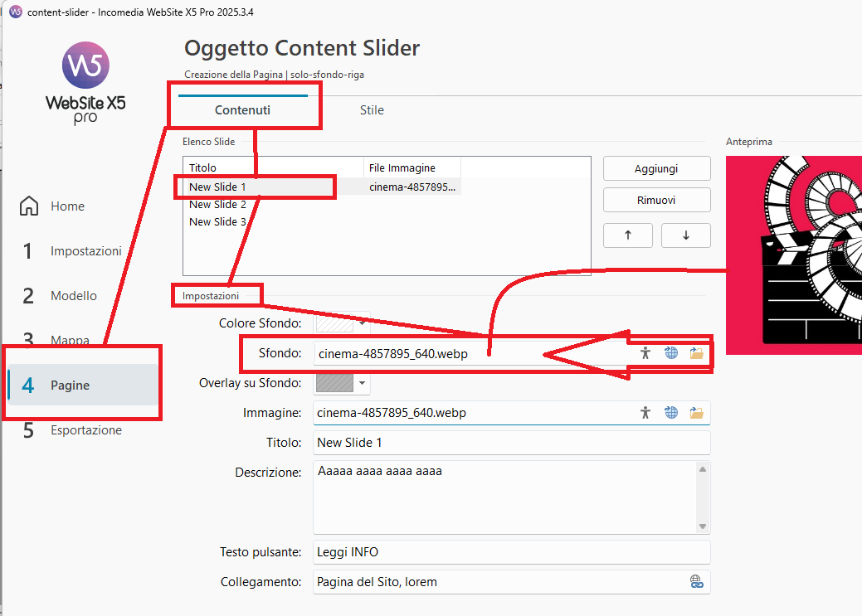862x616 pixels.
Task: Click the online library globe icon for Sfondo
Action: pos(671,353)
